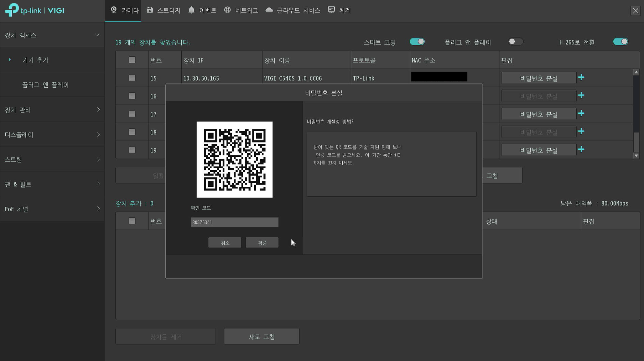Click 비밀번호 분실 for device 15
This screenshot has width=644, height=361.
pos(539,78)
